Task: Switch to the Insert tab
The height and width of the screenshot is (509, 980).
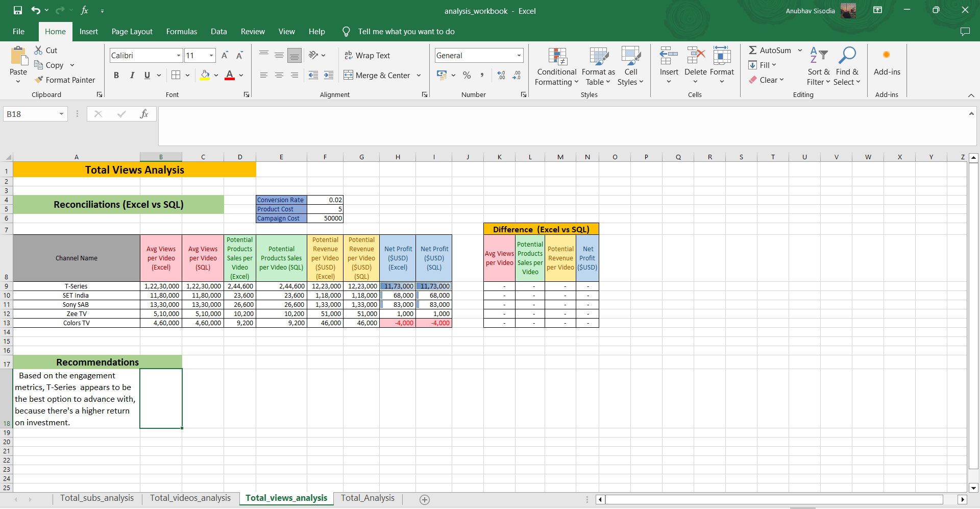Action: pos(89,32)
